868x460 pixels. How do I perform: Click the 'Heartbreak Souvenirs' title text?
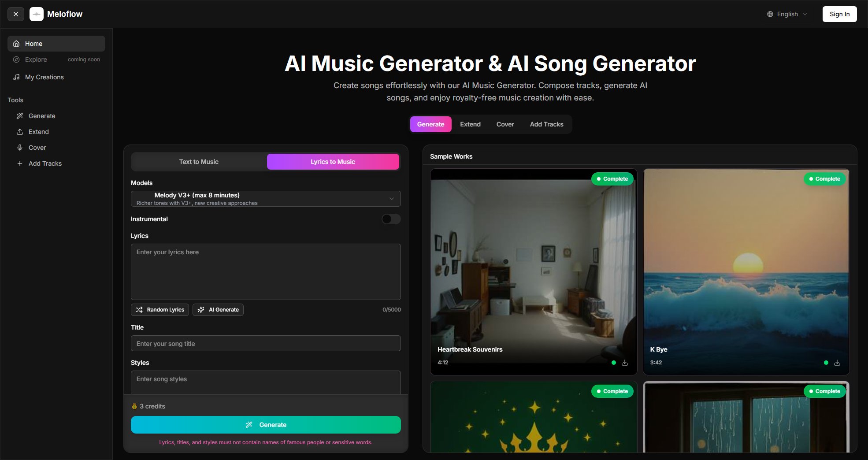click(x=470, y=349)
